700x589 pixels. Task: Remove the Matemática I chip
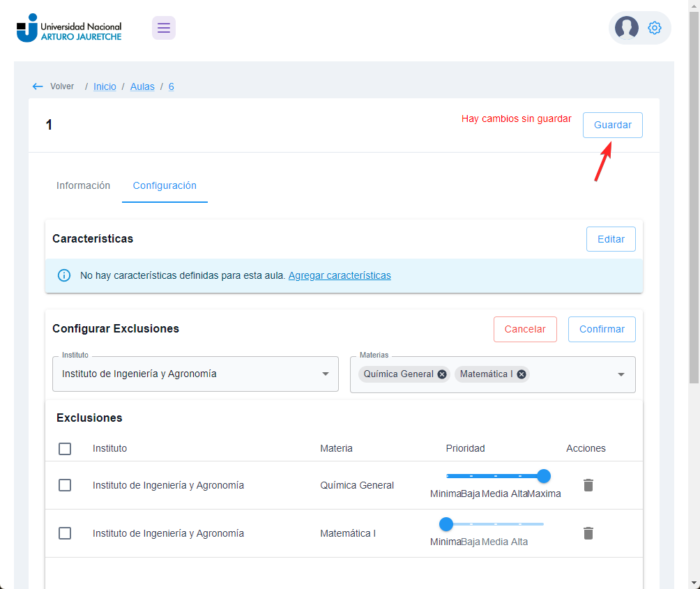coord(522,374)
